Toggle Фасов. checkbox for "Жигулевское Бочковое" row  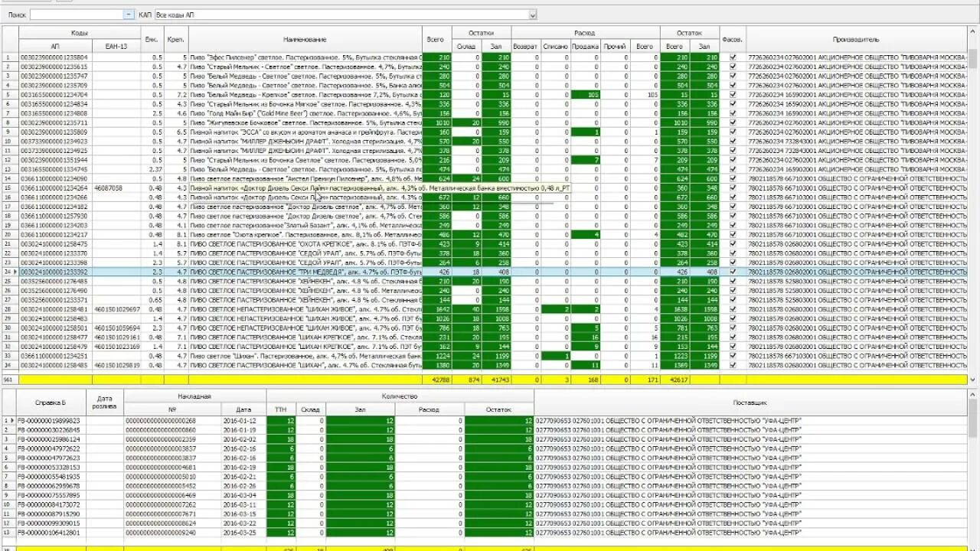tap(733, 122)
